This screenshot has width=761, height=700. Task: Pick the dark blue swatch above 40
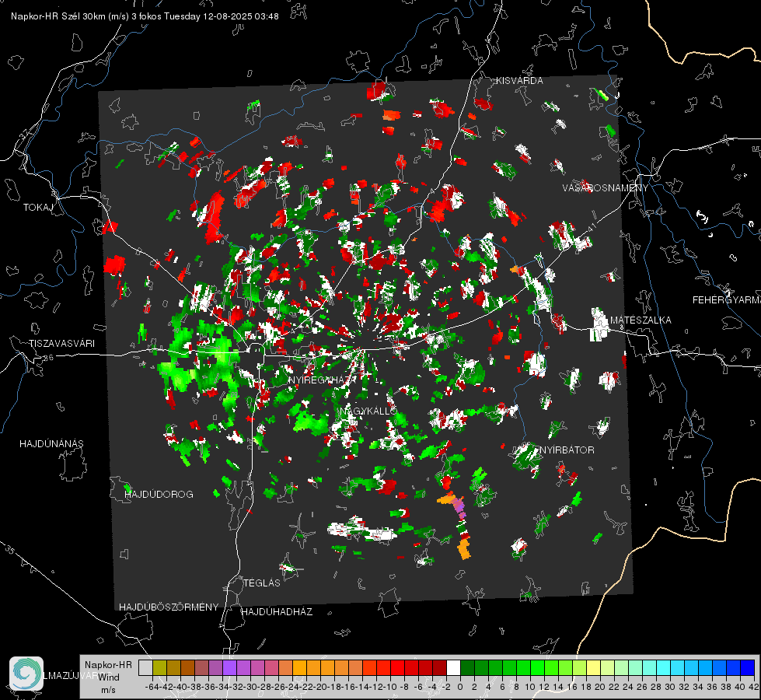748,667
